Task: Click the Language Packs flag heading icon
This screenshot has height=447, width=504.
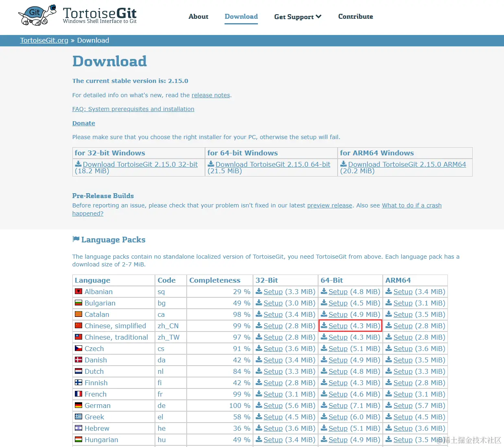Action: click(76, 239)
